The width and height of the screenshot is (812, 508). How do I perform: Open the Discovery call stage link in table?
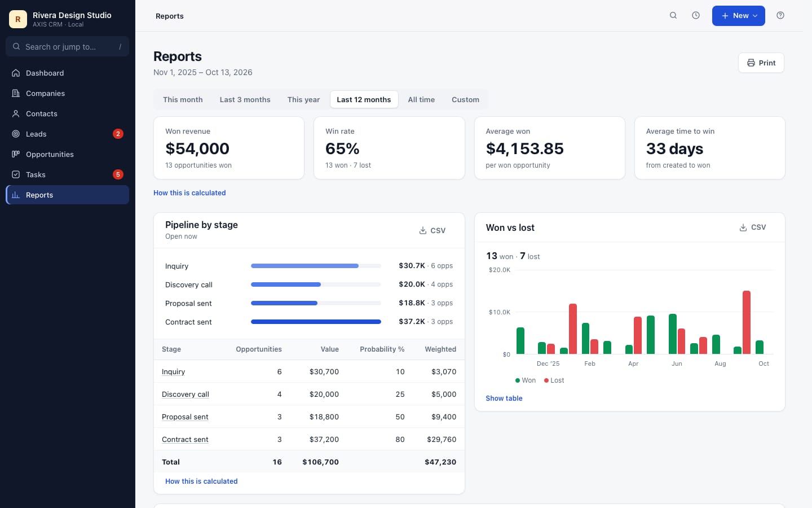coord(186,395)
